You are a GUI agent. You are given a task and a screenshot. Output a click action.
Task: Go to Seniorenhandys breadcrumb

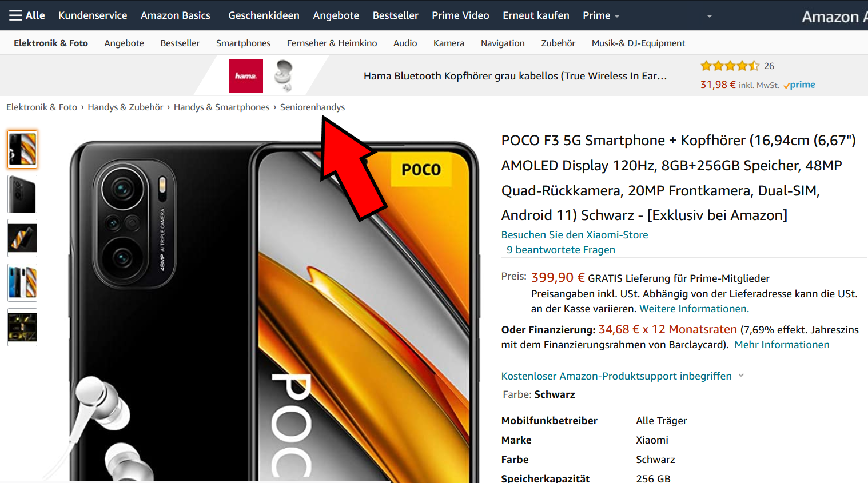click(x=312, y=107)
